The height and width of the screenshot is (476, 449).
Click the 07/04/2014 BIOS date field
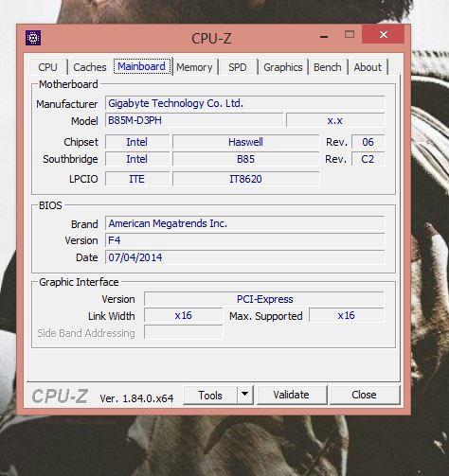(244, 257)
